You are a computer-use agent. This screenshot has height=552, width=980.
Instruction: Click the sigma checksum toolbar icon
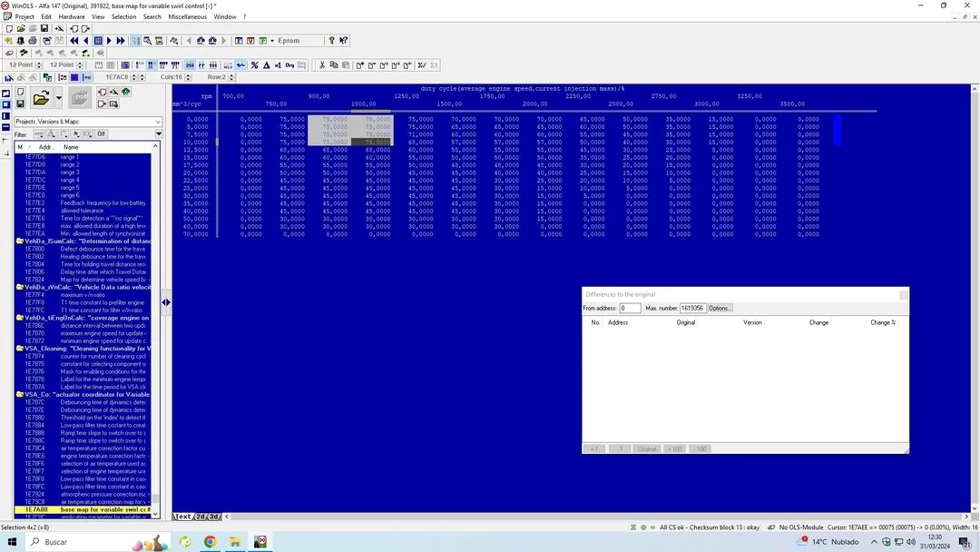point(422,65)
